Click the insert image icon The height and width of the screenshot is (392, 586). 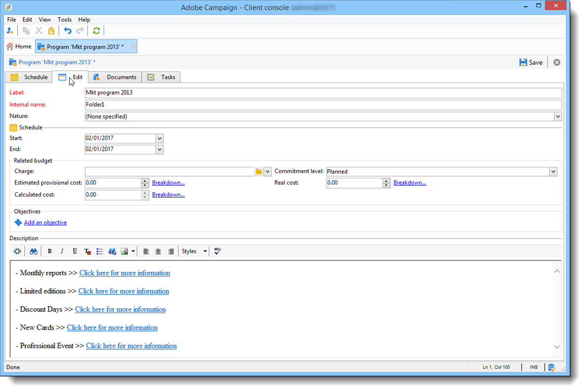pos(124,251)
